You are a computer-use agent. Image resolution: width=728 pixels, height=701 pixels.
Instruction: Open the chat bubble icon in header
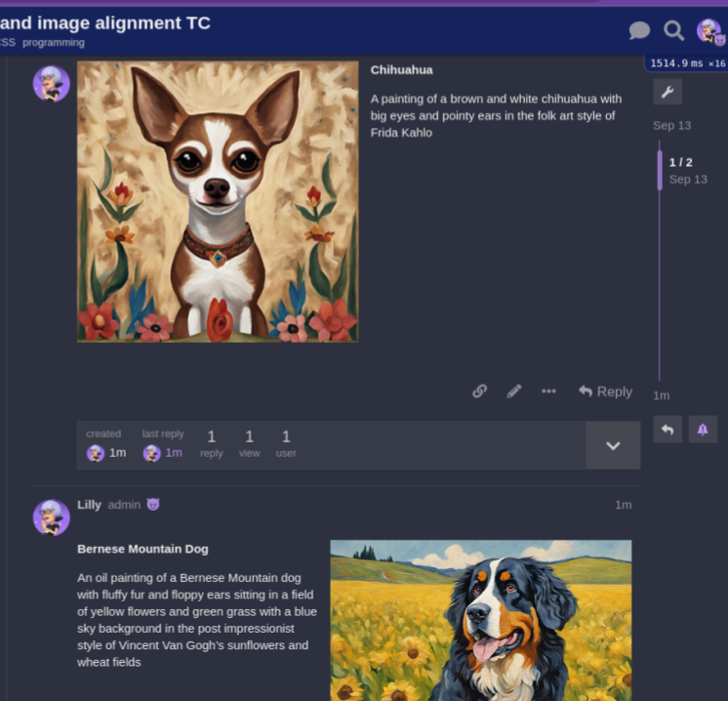[x=639, y=30]
